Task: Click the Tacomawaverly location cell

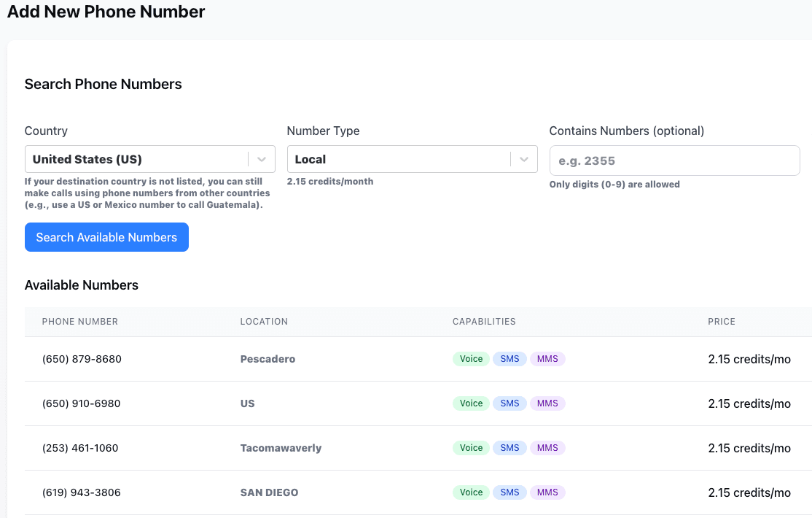Action: point(281,448)
